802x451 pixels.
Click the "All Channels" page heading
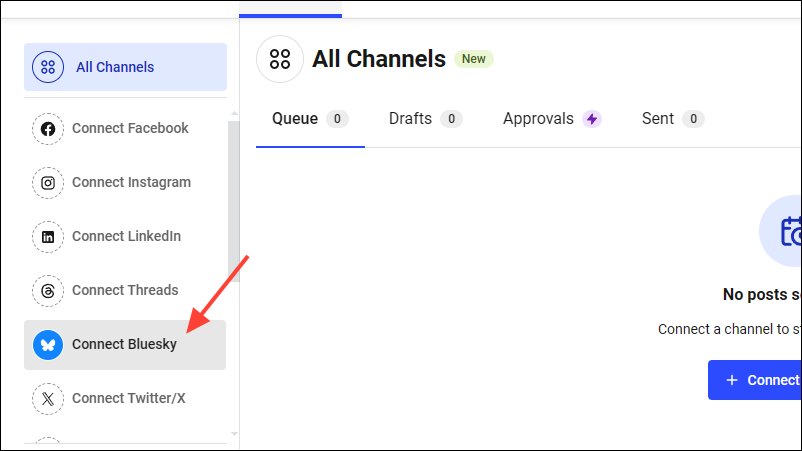[379, 59]
